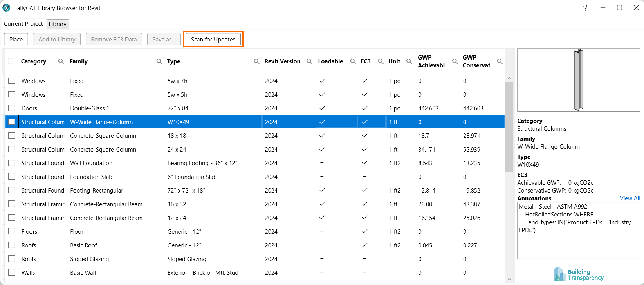Click the search icon in Type column

(256, 61)
